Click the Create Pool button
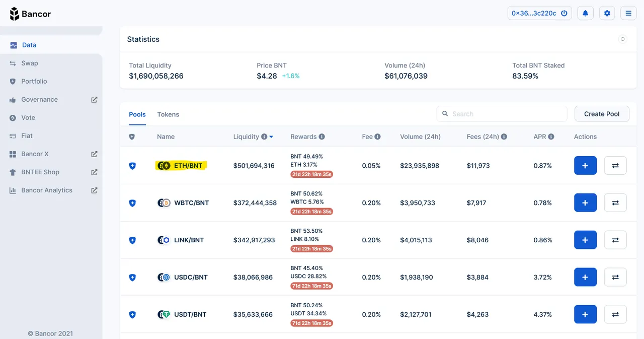The image size is (644, 339). 602,114
